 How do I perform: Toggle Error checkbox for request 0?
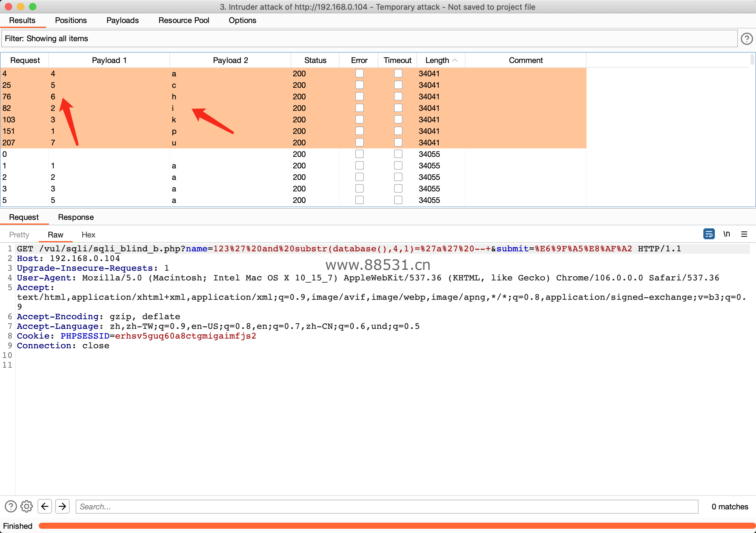[x=359, y=154]
